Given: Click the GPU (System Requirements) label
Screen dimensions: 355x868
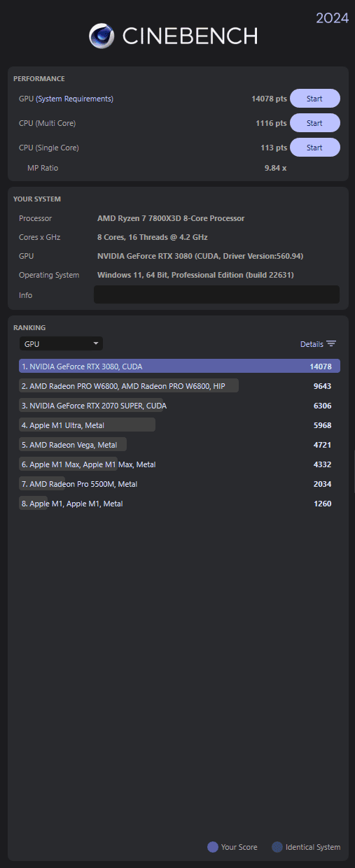Looking at the screenshot, I should [66, 99].
